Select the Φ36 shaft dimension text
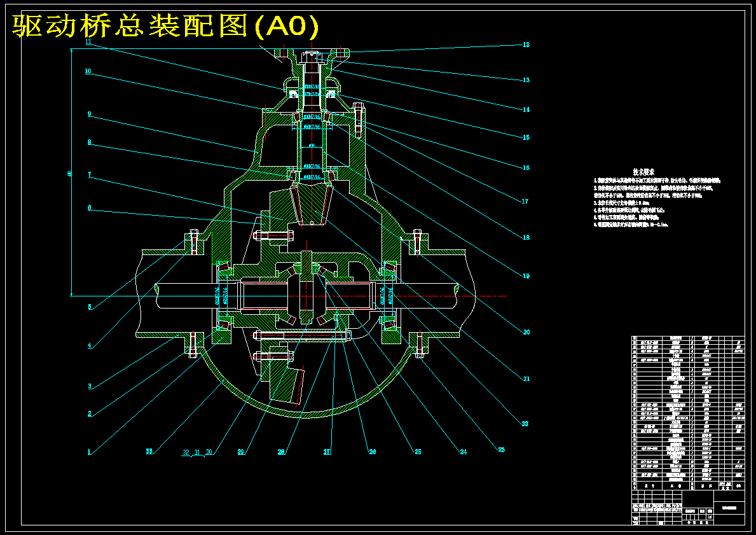This screenshot has height=535, width=756. click(312, 145)
